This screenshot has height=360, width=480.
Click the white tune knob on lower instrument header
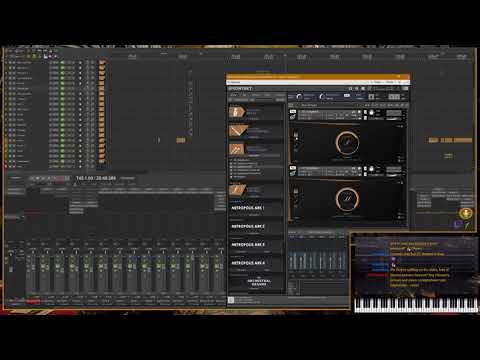click(x=372, y=169)
